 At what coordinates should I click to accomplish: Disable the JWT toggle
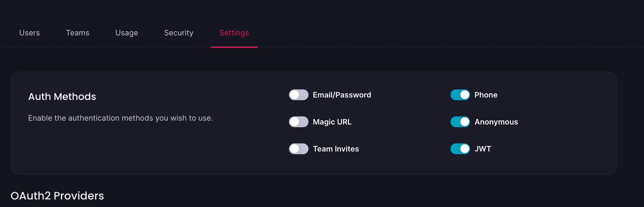(x=460, y=149)
